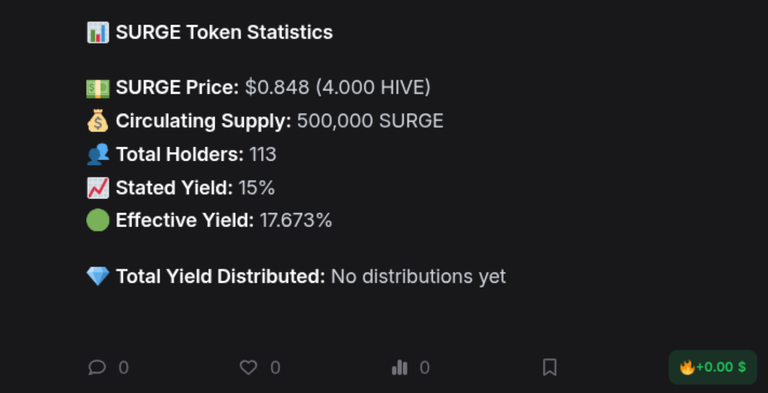This screenshot has width=768, height=393.
Task: Click the SURGE Token Statistics heading
Action: tap(224, 32)
